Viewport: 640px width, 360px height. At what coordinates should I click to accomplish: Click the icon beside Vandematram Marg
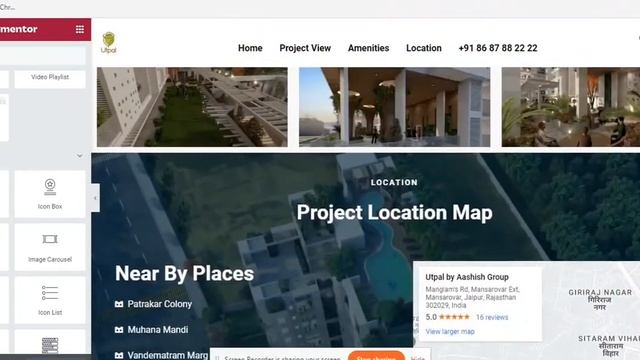click(x=119, y=356)
